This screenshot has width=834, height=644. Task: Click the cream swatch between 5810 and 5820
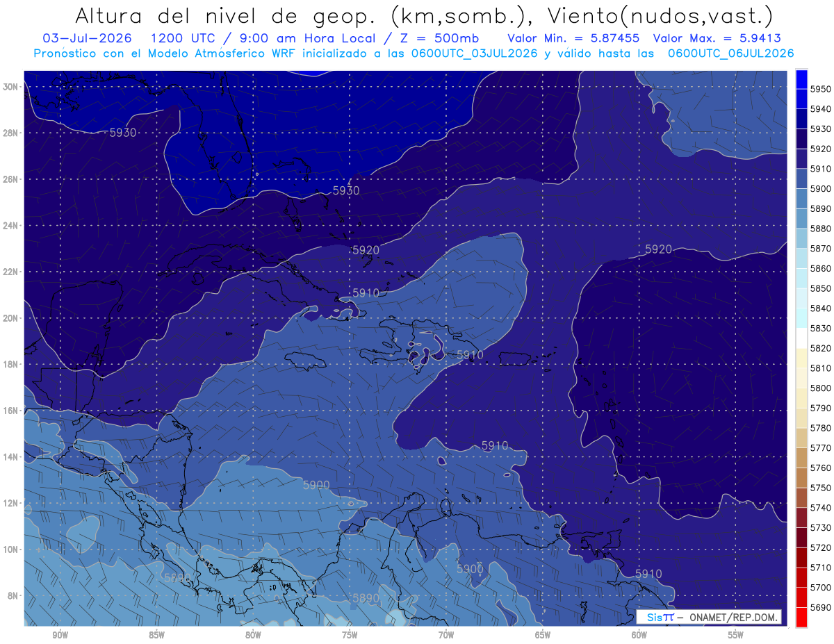coord(801,358)
